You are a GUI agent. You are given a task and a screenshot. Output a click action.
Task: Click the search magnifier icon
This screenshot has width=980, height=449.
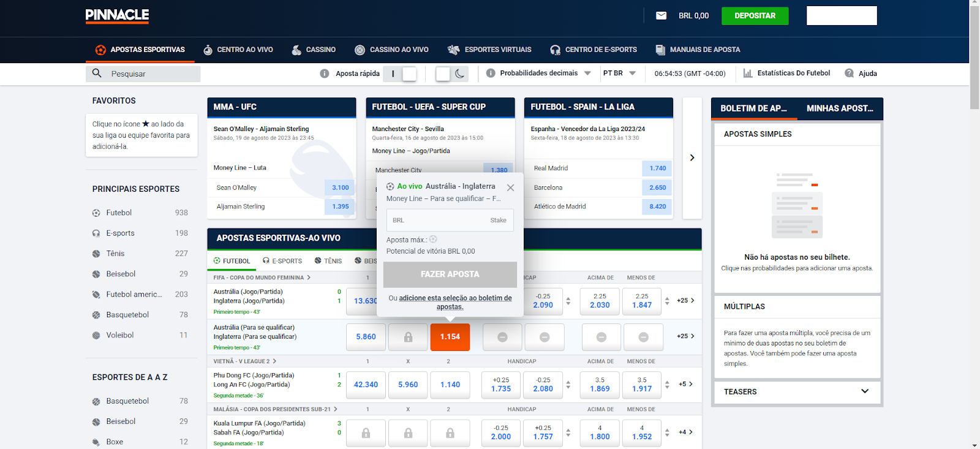(x=97, y=74)
